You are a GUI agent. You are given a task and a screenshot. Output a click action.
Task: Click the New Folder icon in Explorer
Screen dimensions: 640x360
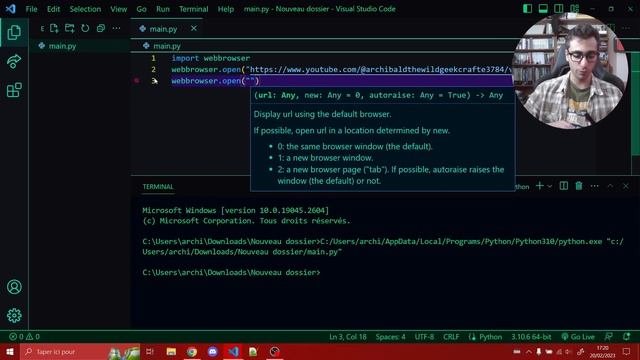tap(69, 28)
